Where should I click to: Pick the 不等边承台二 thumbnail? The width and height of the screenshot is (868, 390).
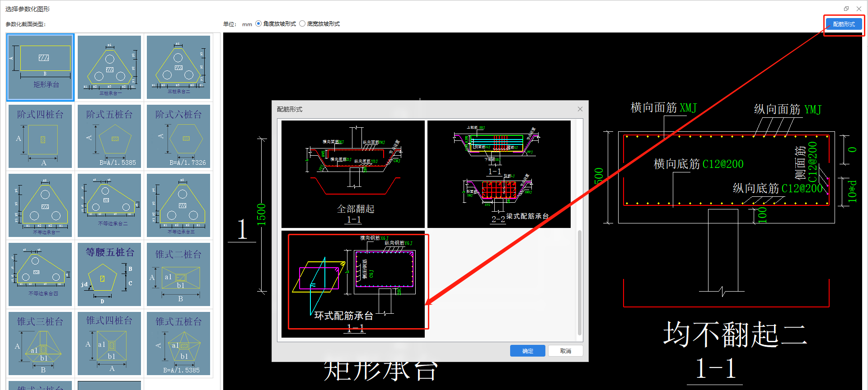(x=109, y=205)
